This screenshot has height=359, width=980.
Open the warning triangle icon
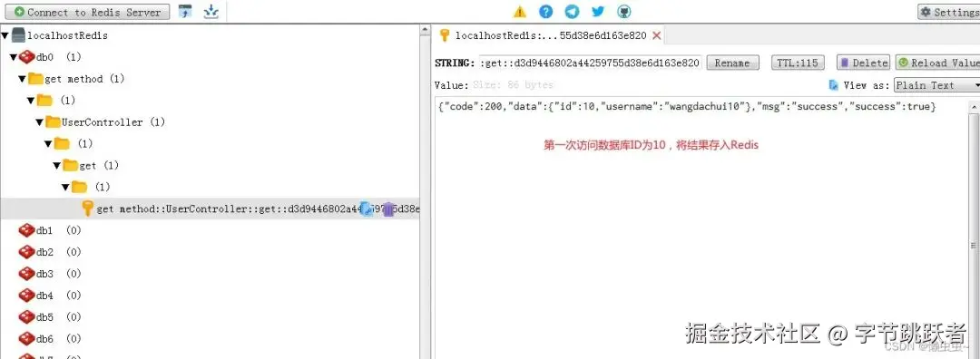tap(520, 12)
